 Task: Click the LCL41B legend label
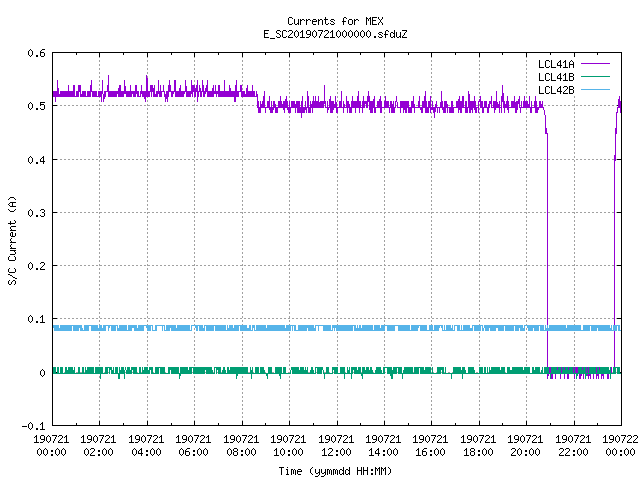pos(556,77)
